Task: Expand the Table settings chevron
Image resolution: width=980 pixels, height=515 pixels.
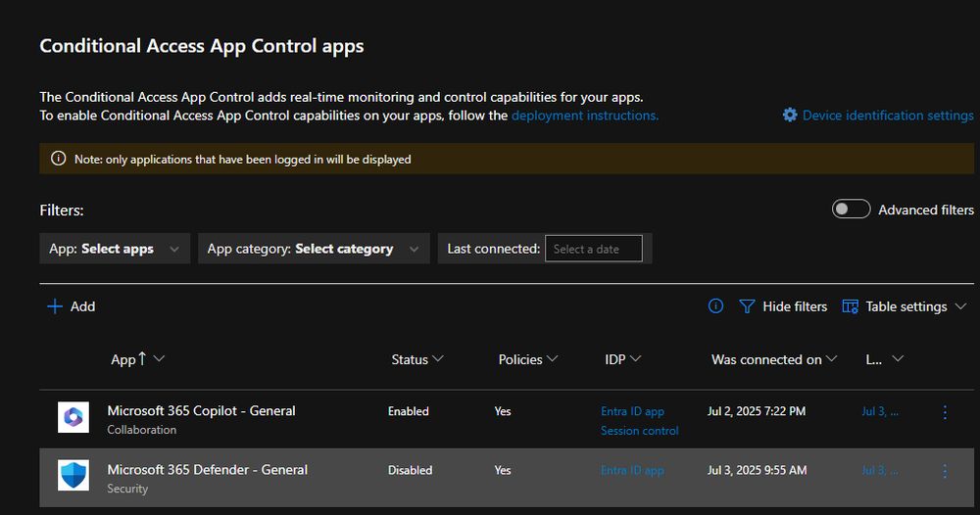Action: (x=961, y=306)
